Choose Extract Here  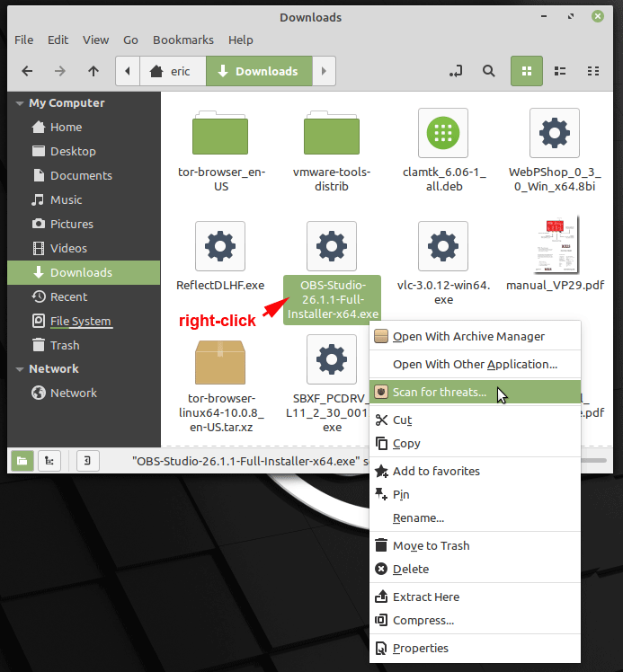pos(475,597)
